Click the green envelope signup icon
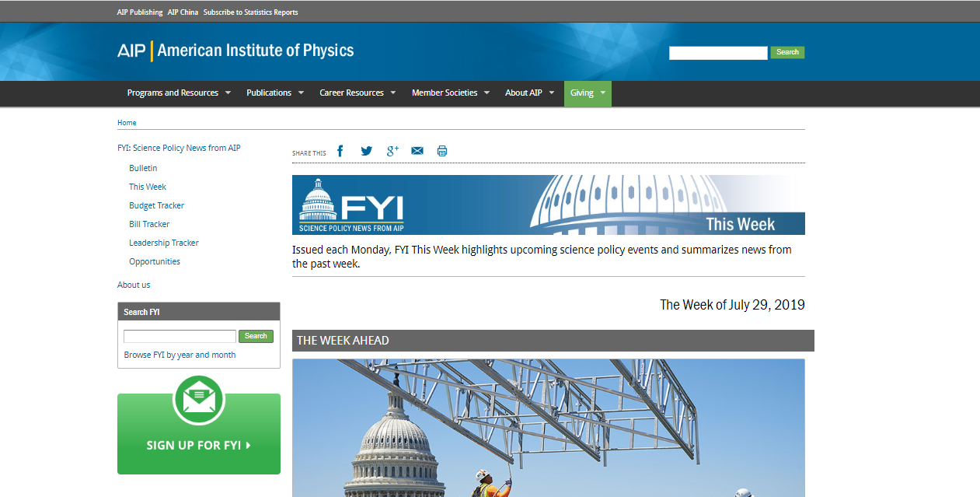 coord(199,400)
